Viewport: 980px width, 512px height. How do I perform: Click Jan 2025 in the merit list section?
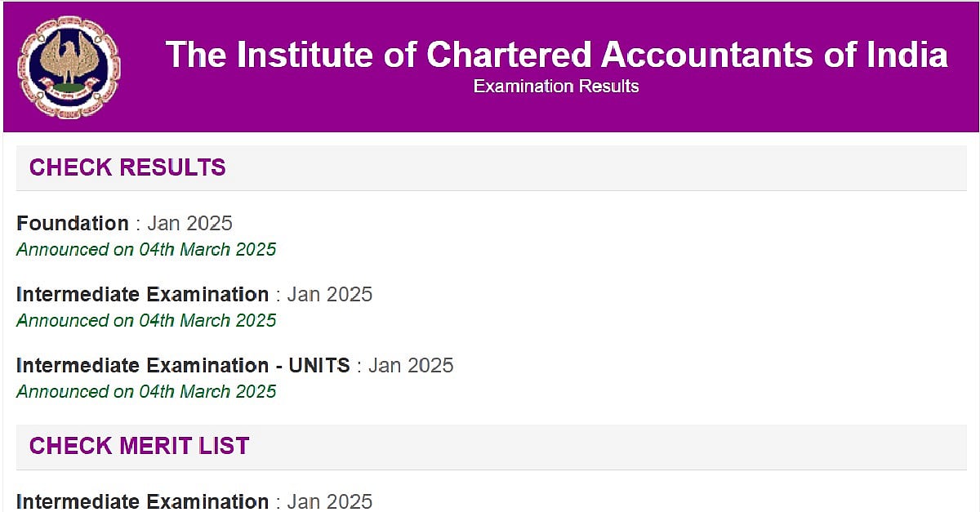coord(330,501)
